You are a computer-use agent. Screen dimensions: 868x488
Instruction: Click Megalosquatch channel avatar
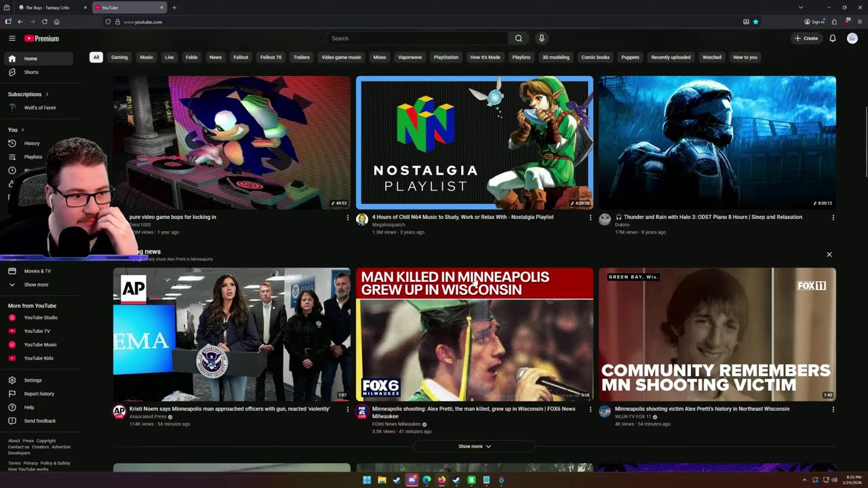362,220
